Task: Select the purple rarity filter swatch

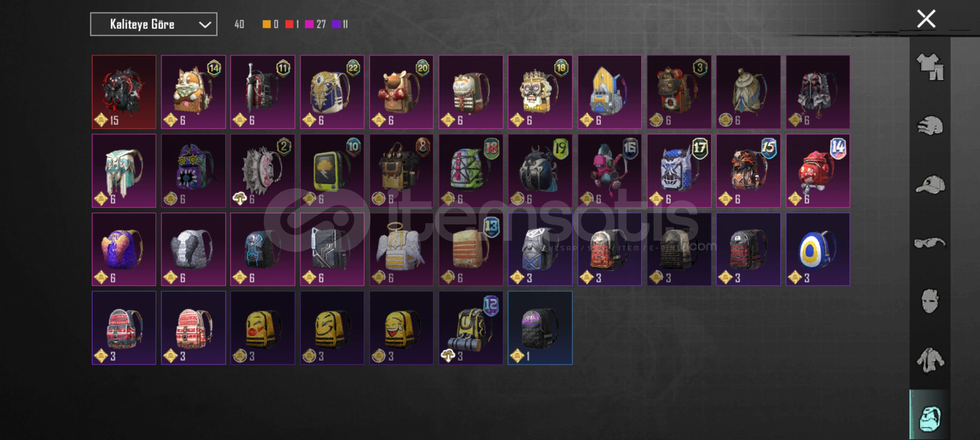Action: click(336, 24)
